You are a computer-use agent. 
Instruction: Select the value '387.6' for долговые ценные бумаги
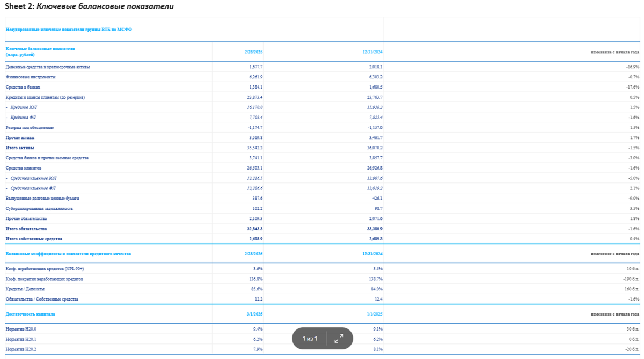coord(258,199)
